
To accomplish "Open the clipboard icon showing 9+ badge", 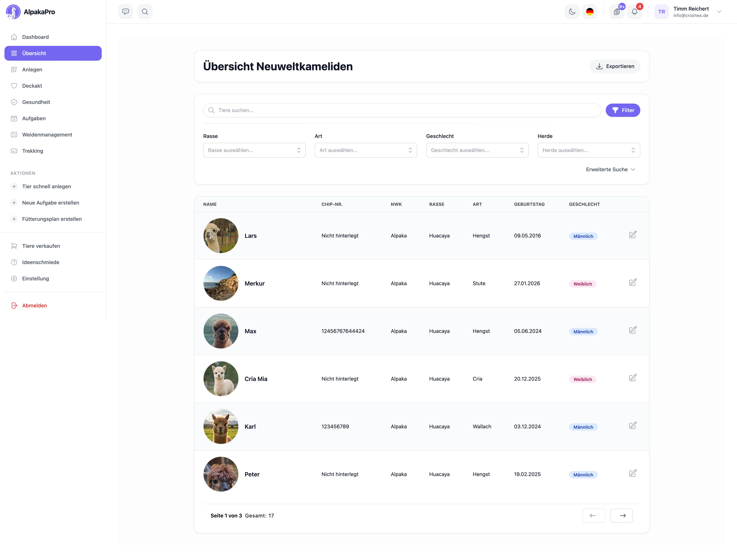I will tap(617, 11).
